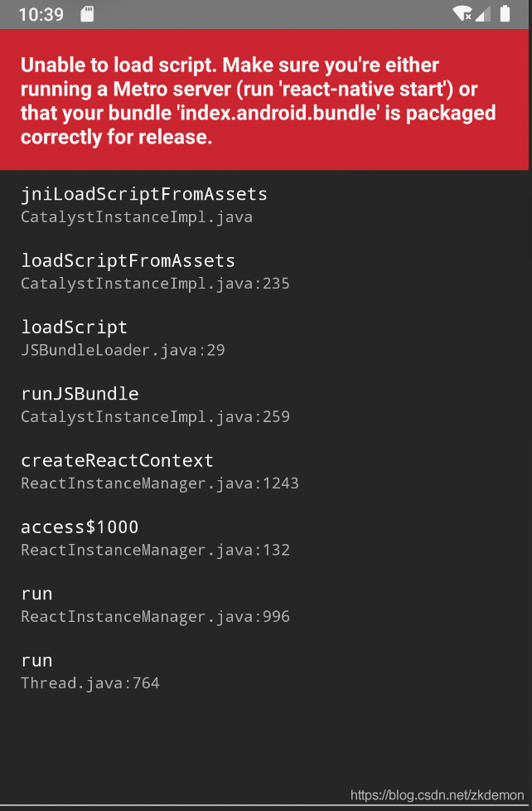
Task: Tap the ReactInstanceManager.java:132 file reference
Action: click(155, 550)
